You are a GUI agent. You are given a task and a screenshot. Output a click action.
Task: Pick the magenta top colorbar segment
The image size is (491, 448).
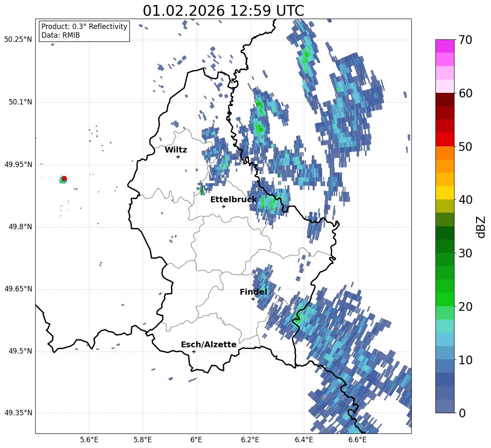(445, 46)
